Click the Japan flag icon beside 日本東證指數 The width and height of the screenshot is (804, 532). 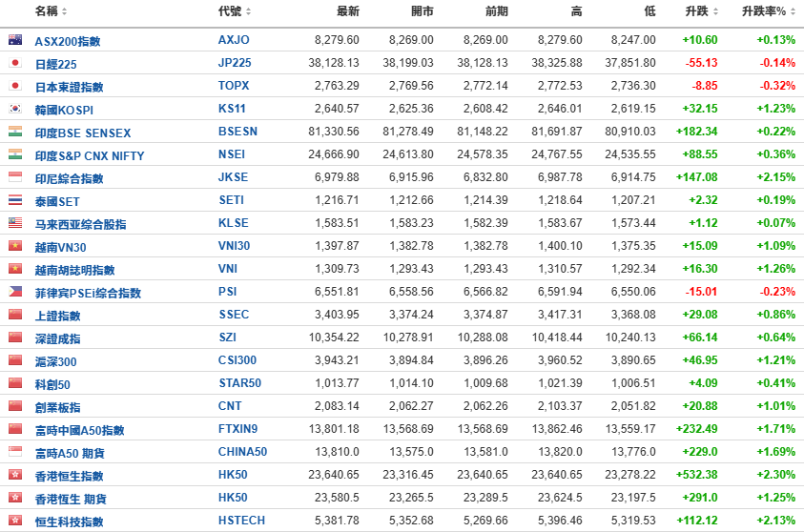click(15, 86)
